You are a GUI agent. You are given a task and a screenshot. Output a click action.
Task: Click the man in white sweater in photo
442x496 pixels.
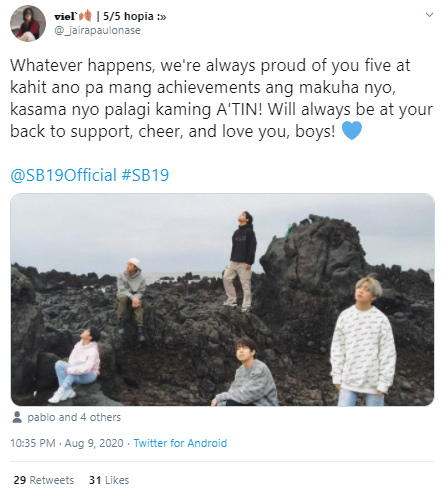364,342
